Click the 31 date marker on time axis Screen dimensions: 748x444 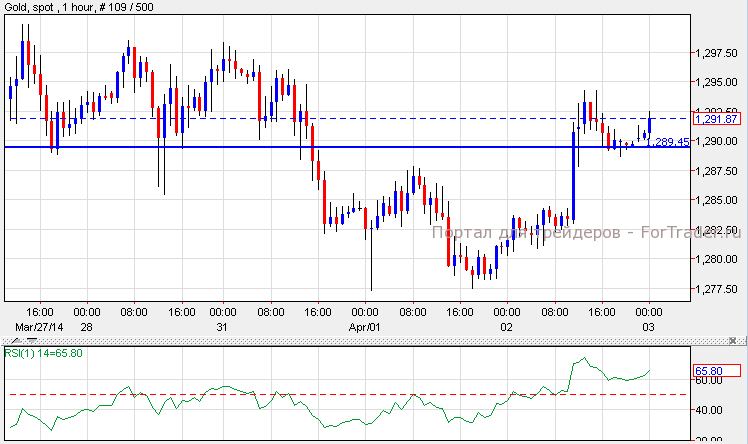222,327
